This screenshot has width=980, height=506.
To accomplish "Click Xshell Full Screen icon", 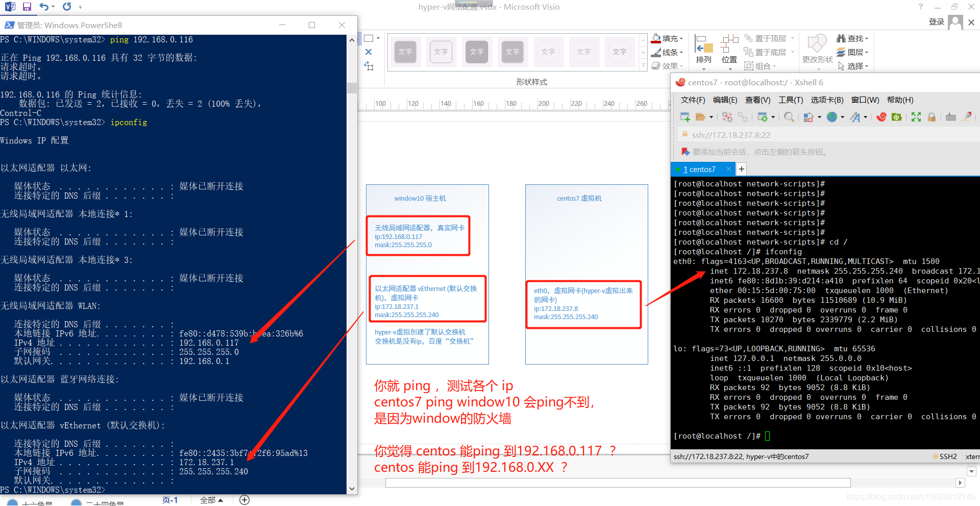I will point(916,117).
